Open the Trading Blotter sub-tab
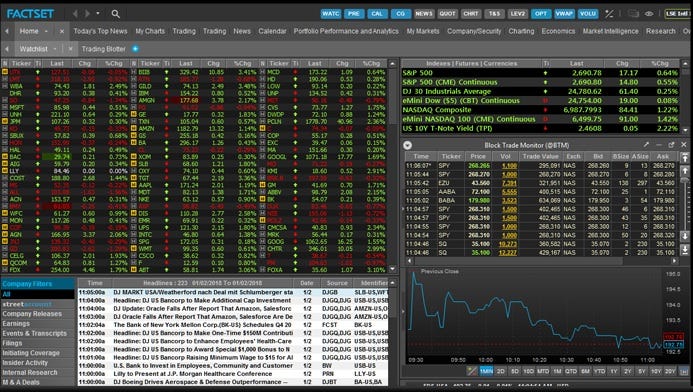 click(103, 49)
